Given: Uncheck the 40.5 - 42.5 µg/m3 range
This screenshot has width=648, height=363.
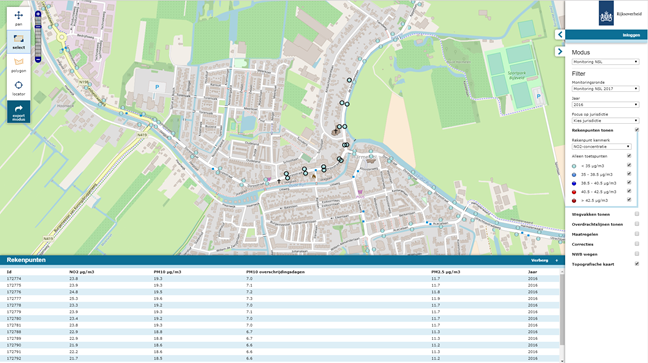Looking at the screenshot, I should click(629, 191).
